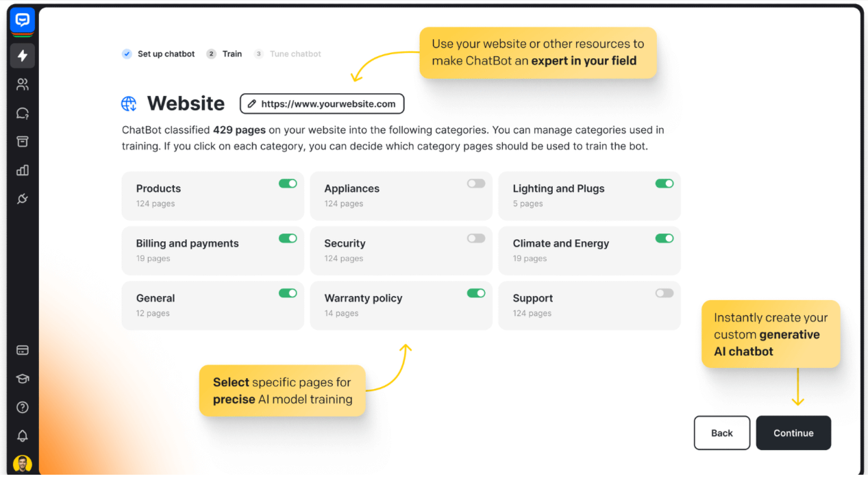Open the notifications bell icon
The image size is (868, 485).
click(x=22, y=436)
